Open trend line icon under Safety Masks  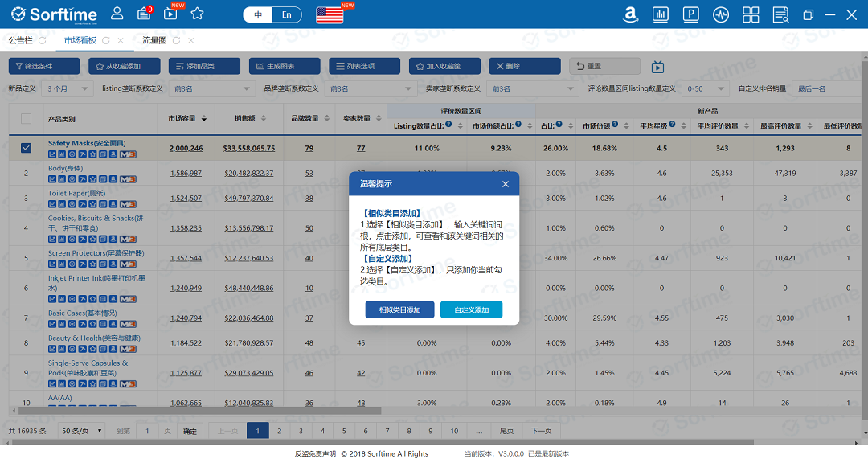pos(52,154)
